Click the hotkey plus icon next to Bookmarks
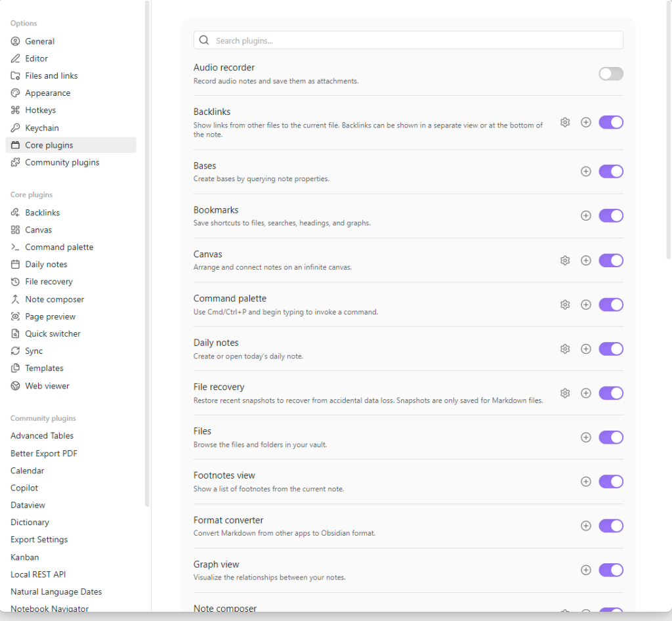Screen dimensions: 672x621 click(x=586, y=215)
